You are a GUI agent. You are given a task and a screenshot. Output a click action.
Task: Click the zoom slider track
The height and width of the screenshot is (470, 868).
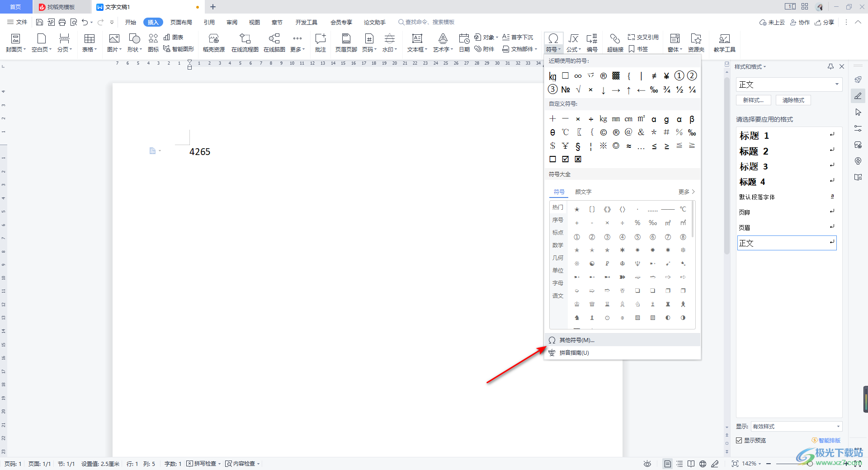click(809, 464)
